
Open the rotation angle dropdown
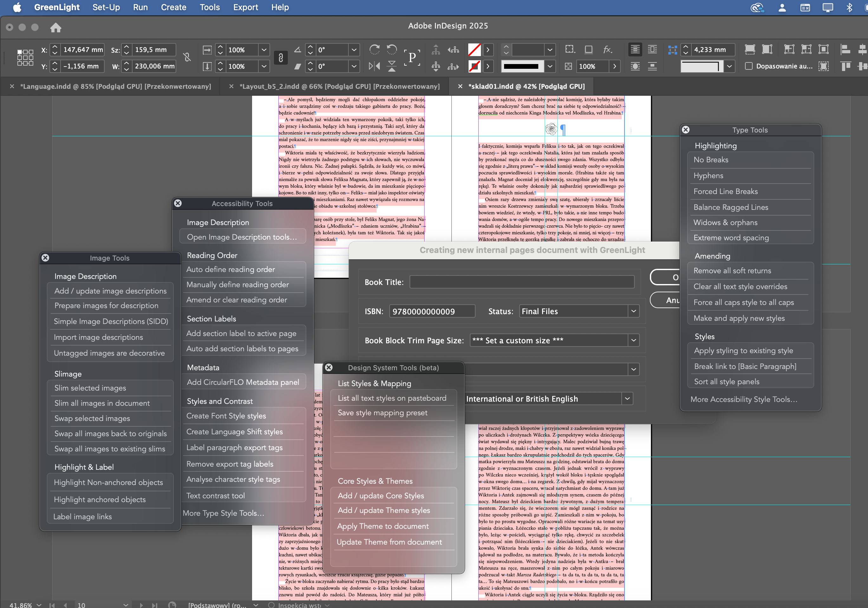[x=354, y=49]
